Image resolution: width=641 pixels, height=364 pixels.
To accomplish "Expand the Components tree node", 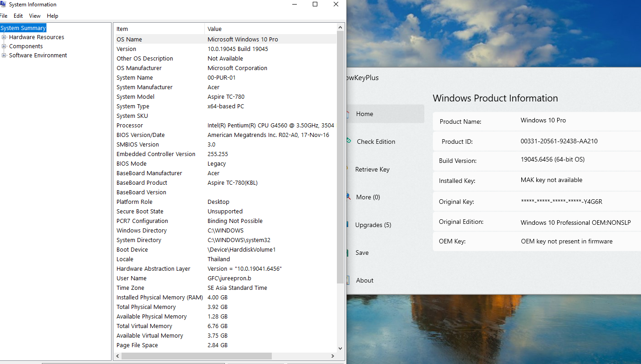I will click(4, 46).
